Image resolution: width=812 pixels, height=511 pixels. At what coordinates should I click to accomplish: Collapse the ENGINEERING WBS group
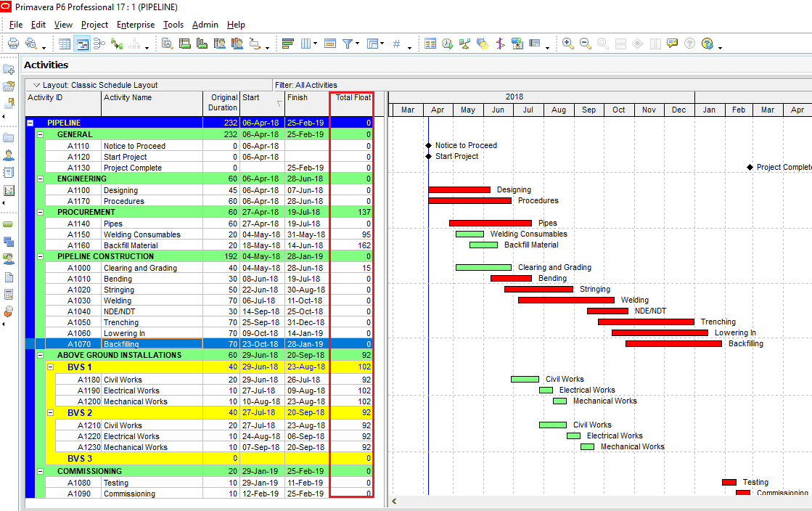41,179
